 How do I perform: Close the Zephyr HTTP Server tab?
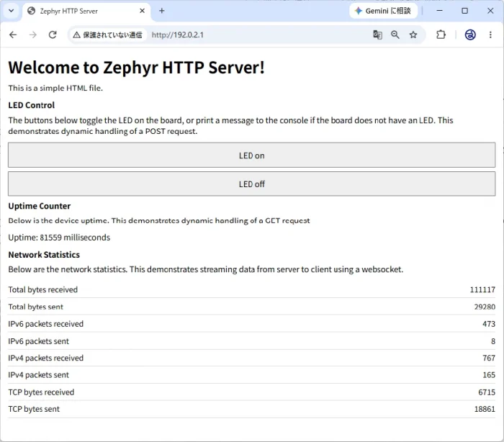(142, 11)
